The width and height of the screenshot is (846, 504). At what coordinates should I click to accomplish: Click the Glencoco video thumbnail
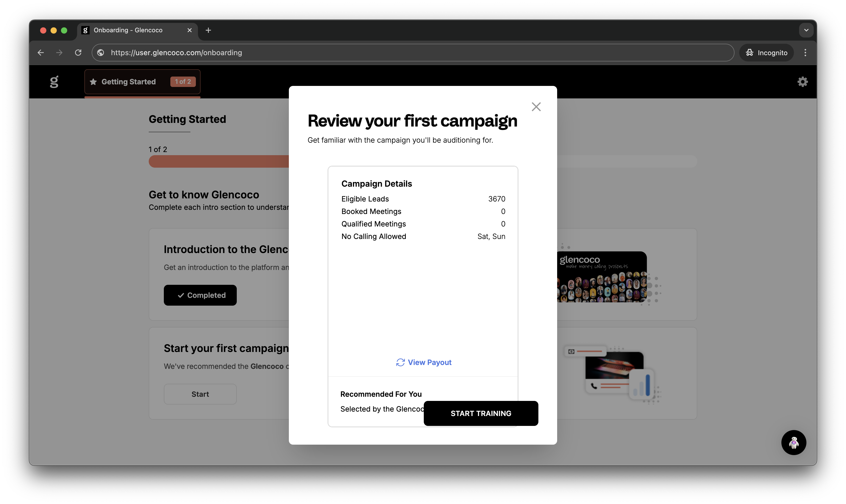(x=602, y=277)
